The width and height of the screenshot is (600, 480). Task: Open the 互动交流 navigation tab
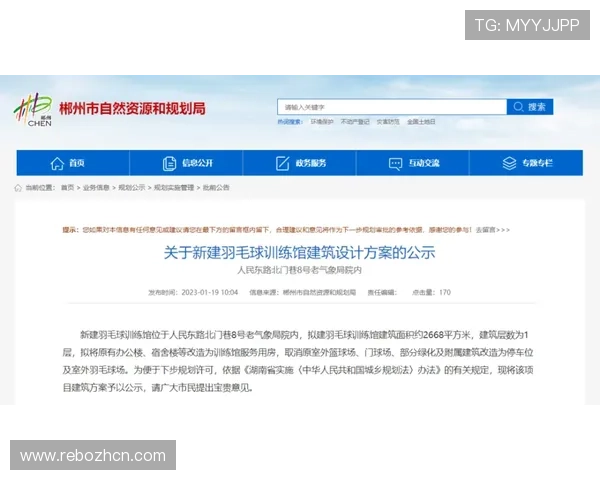[412, 163]
